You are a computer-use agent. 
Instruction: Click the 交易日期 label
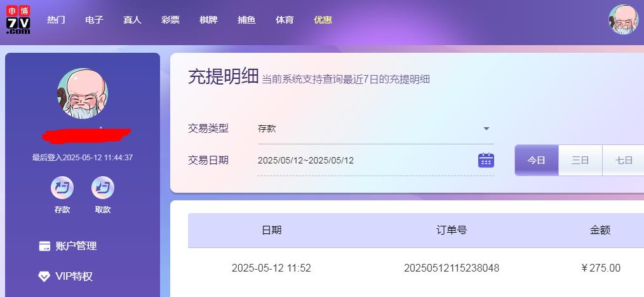point(208,160)
